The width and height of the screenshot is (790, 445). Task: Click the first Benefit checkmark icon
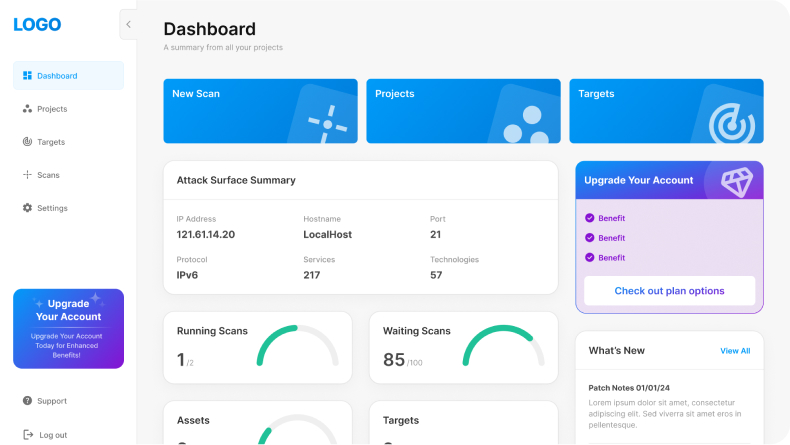pos(589,218)
